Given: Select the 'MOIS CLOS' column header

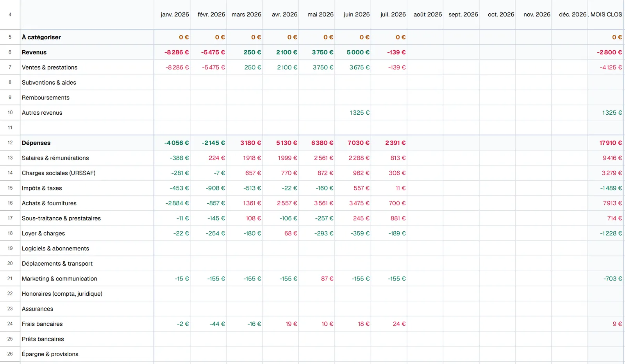Looking at the screenshot, I should (606, 14).
